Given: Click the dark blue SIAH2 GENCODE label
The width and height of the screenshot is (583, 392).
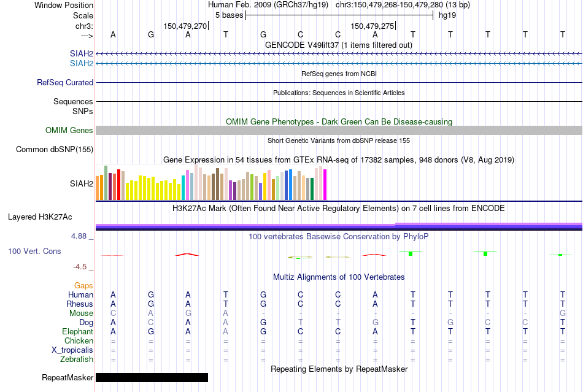Looking at the screenshot, I should point(82,54).
